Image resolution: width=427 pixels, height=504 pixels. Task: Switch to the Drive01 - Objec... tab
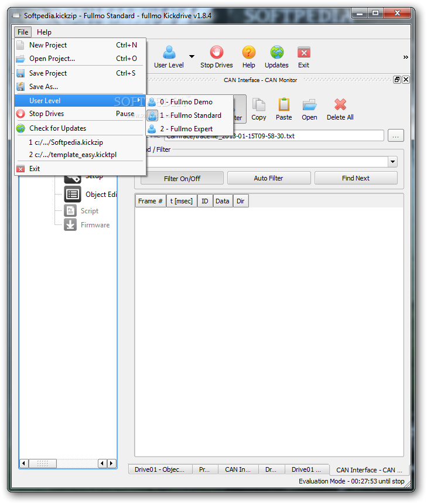click(x=160, y=469)
